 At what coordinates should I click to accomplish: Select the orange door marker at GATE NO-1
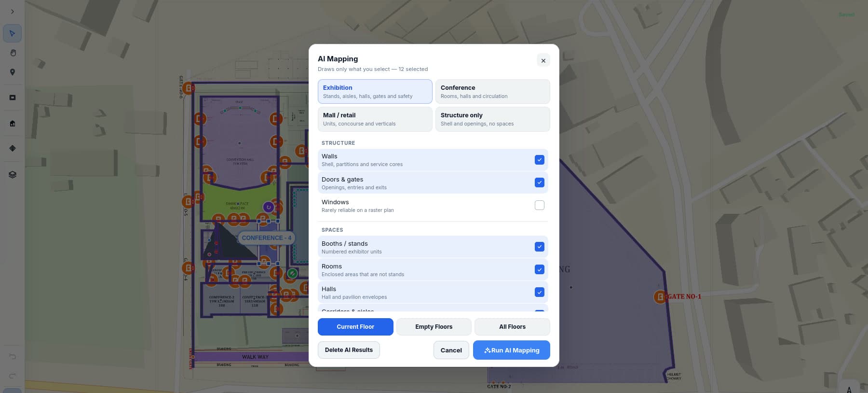point(660,296)
